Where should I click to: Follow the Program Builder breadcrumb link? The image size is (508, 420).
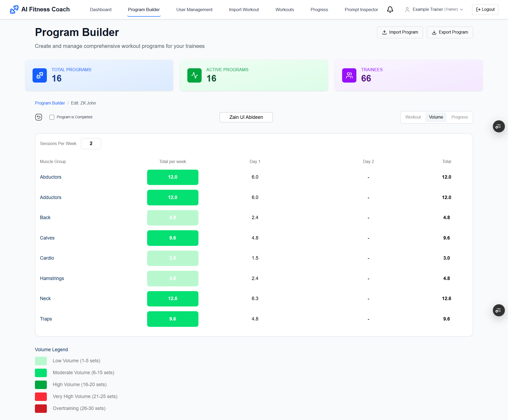point(50,103)
